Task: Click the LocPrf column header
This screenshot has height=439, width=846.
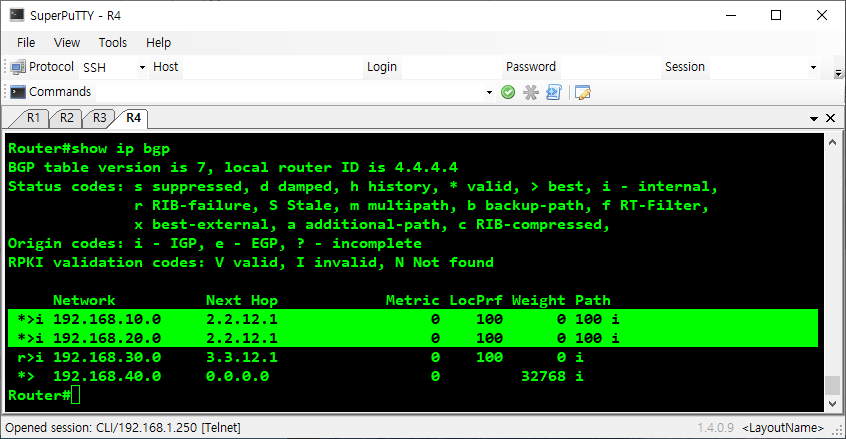Action: coord(476,300)
